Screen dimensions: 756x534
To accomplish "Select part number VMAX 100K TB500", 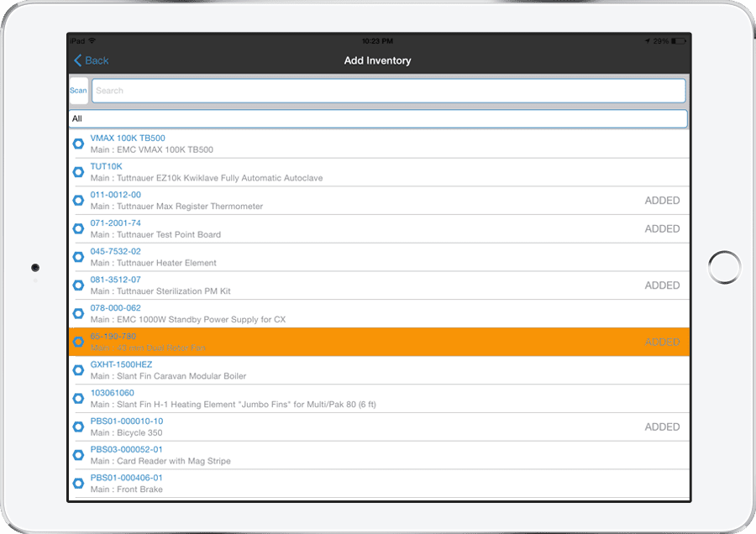I will click(128, 139).
